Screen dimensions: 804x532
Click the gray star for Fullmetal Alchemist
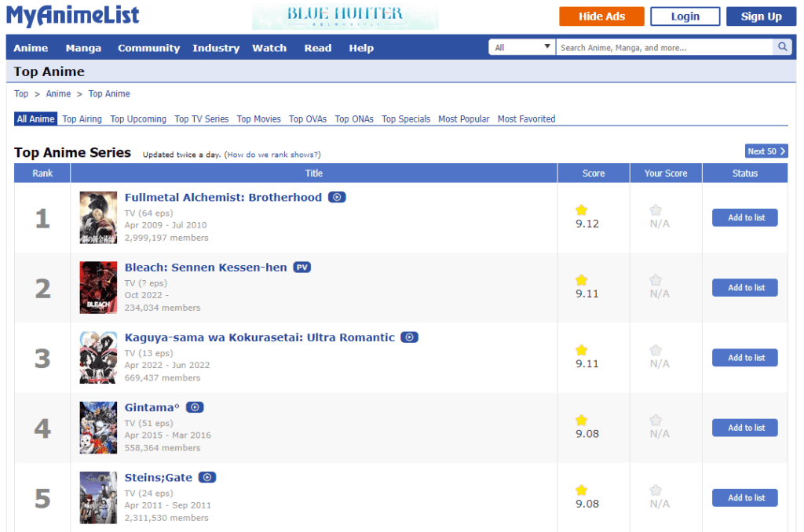click(656, 210)
